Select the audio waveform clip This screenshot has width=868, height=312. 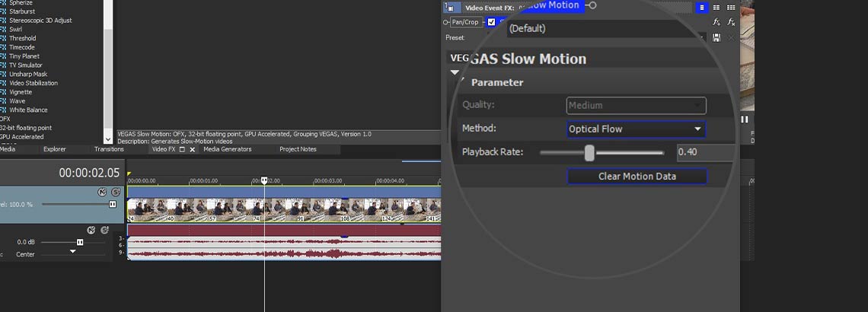click(284, 248)
